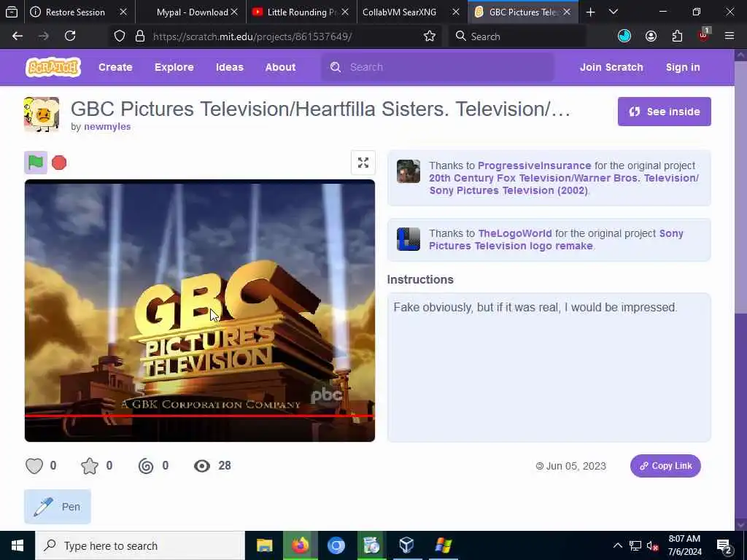The height and width of the screenshot is (560, 747).
Task: Open VirtualBox cube icon on taskbar
Action: (x=406, y=545)
